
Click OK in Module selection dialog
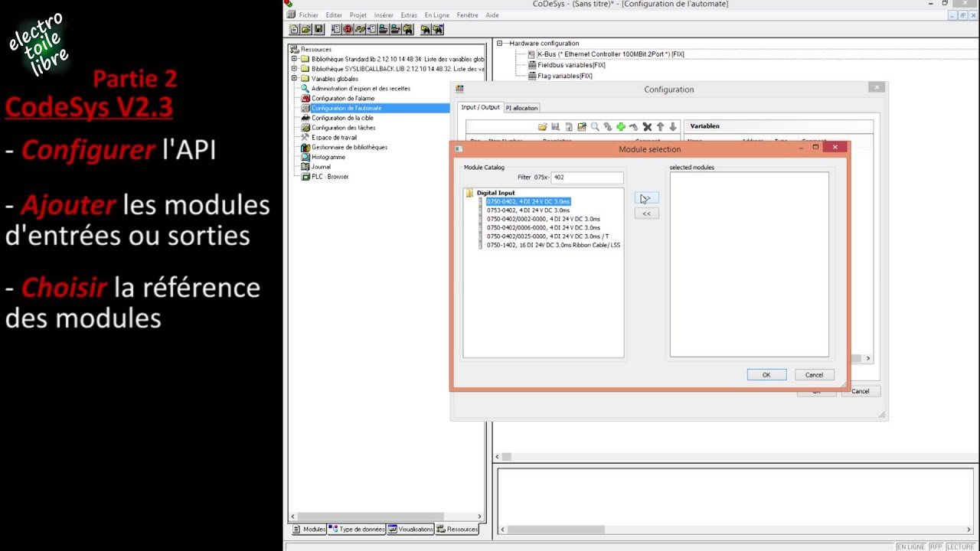pyautogui.click(x=766, y=375)
